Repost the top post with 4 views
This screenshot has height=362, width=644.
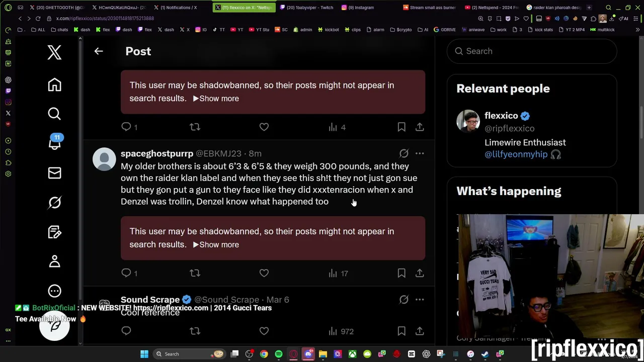tap(195, 127)
